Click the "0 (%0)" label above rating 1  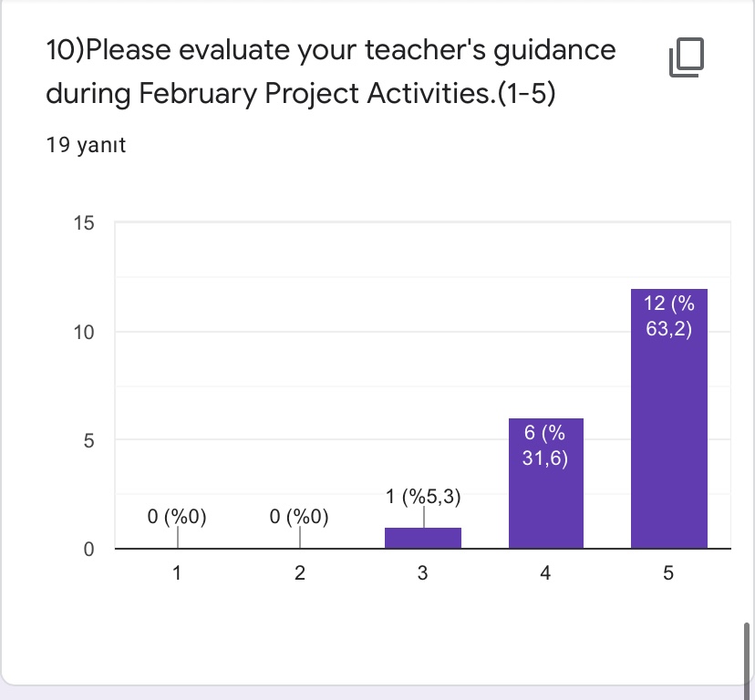tap(177, 517)
